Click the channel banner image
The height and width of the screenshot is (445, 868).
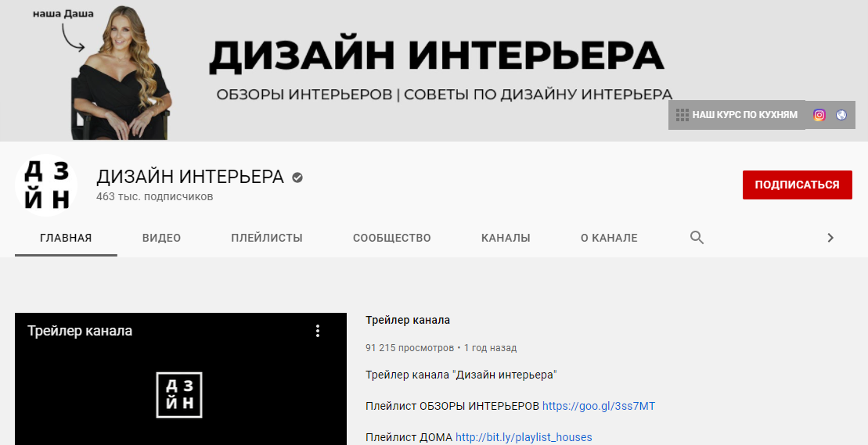pos(434,70)
